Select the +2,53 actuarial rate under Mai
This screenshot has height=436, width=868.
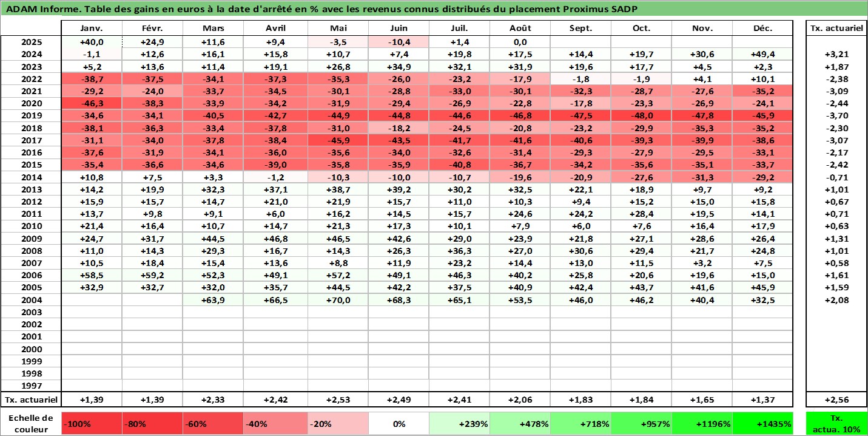point(338,400)
